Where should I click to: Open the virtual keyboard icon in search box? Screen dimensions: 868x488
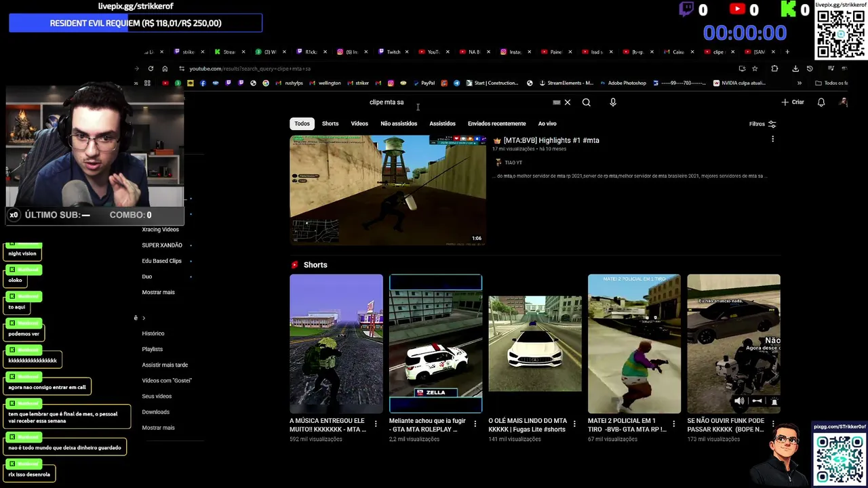point(557,102)
